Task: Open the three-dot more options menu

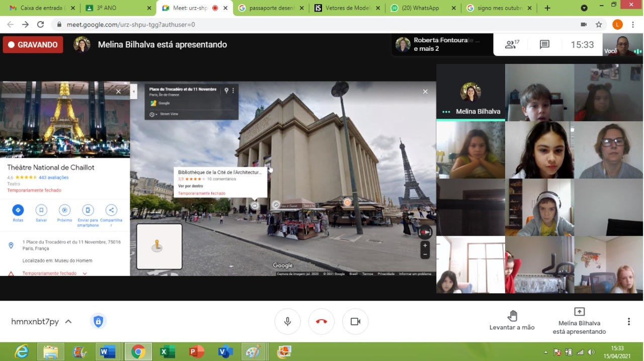Action: point(628,322)
